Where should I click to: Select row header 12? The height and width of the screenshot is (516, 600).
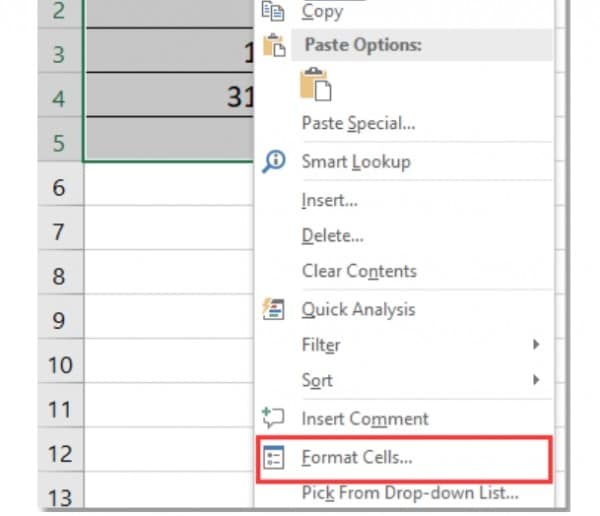point(61,450)
